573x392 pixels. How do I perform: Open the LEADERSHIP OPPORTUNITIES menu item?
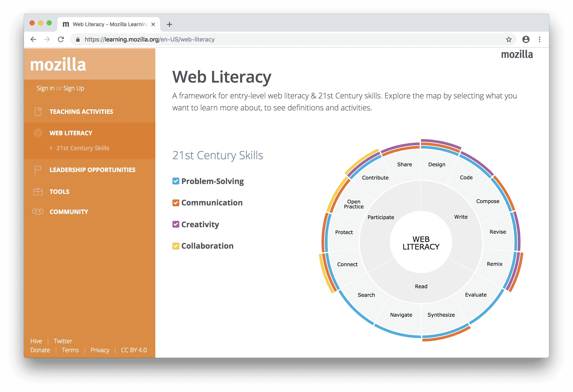tap(92, 170)
